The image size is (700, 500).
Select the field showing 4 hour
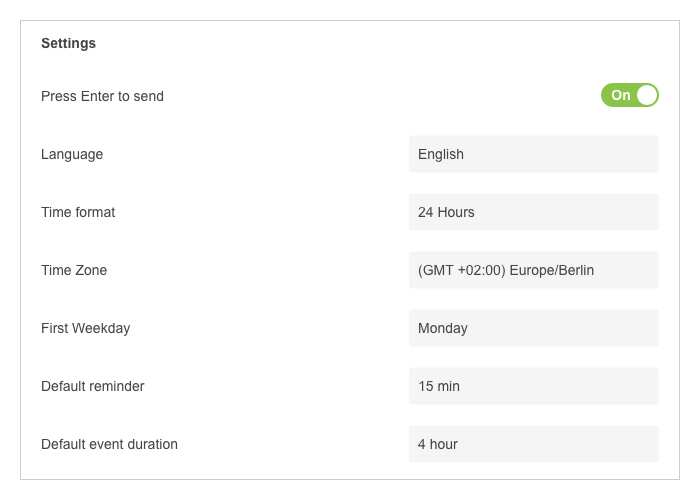533,444
